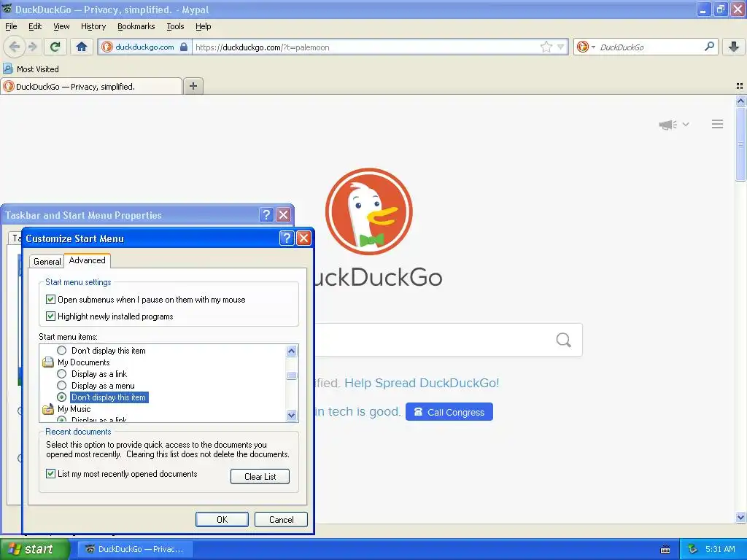Click the DuckDuckGo duck logo
The image size is (747, 560).
click(x=368, y=211)
